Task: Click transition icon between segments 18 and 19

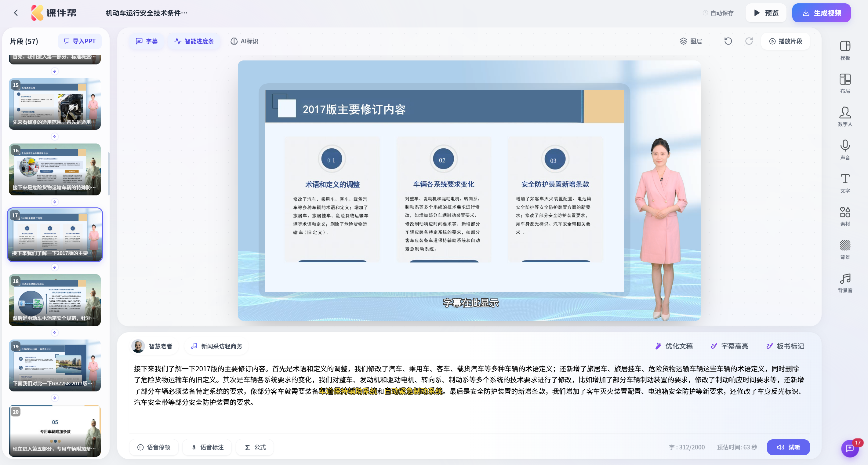Action: (55, 332)
